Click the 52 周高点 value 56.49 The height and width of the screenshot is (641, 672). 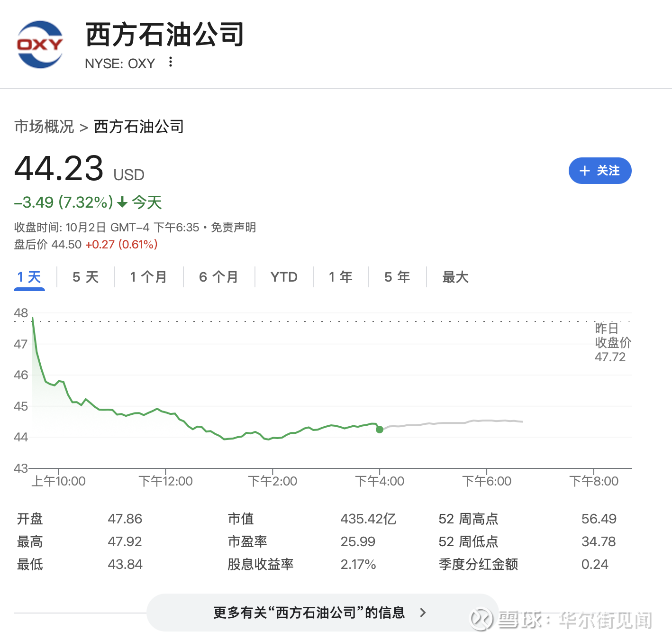(x=599, y=519)
